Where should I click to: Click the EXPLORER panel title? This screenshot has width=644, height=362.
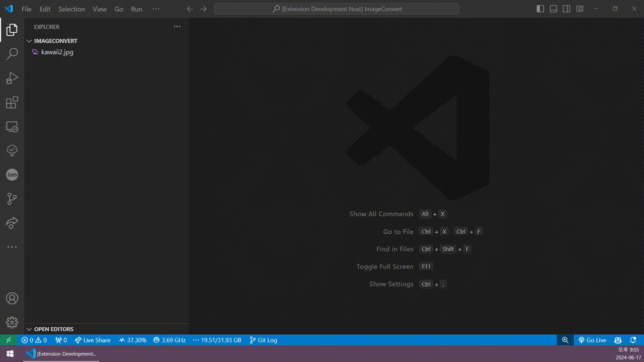47,27
